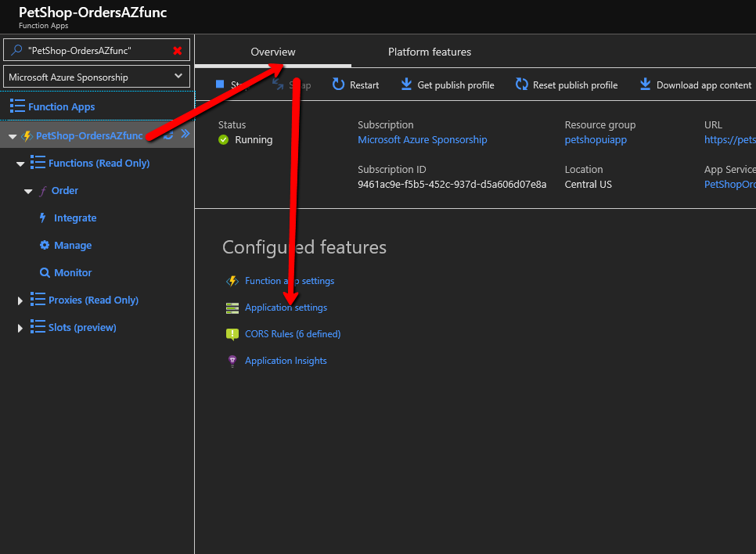Click the Restart circular arrow icon
The image size is (756, 554).
(x=338, y=85)
